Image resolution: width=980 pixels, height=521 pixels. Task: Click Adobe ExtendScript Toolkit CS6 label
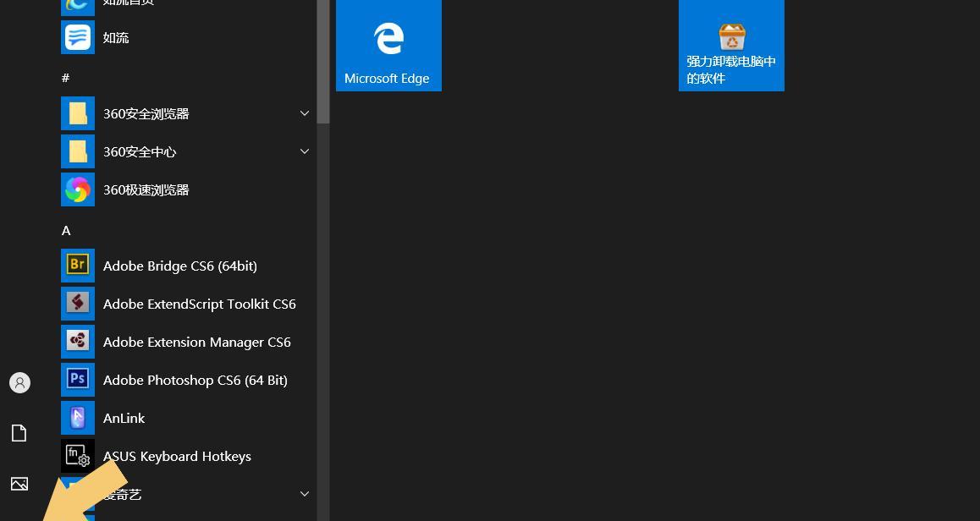point(200,304)
